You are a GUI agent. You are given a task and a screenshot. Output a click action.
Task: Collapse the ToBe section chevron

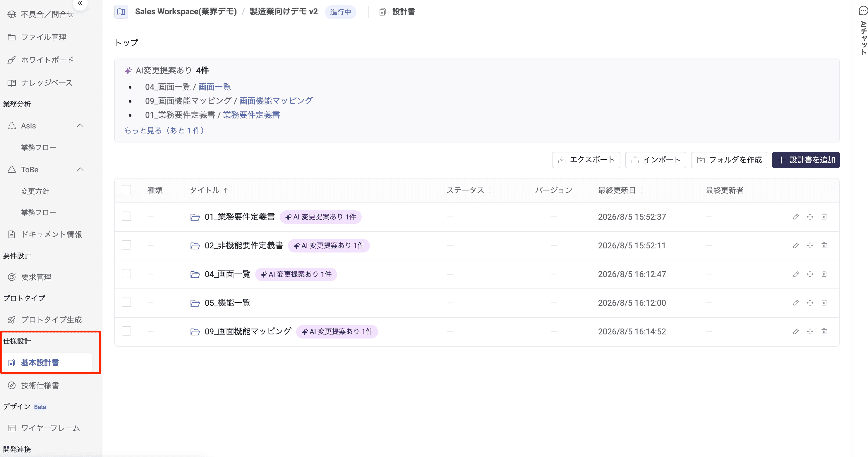(80, 169)
